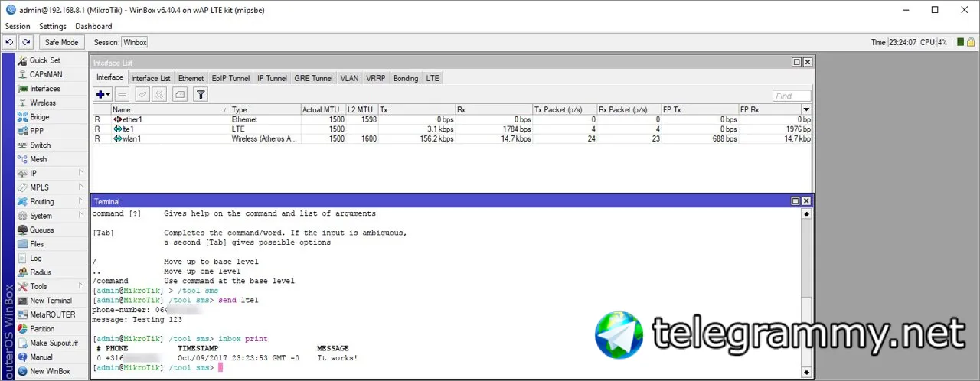The width and height of the screenshot is (980, 381).
Task: Open the Bridge menu
Action: [40, 117]
